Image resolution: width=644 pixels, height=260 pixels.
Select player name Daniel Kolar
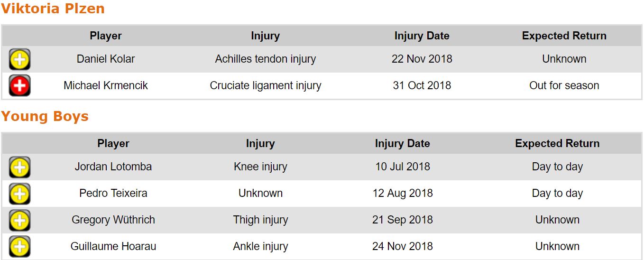[x=106, y=59]
